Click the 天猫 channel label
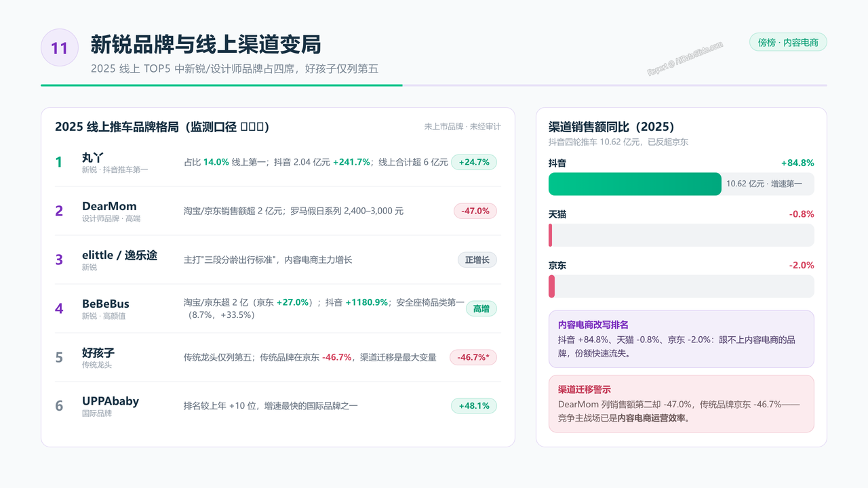The height and width of the screenshot is (488, 868). point(557,214)
